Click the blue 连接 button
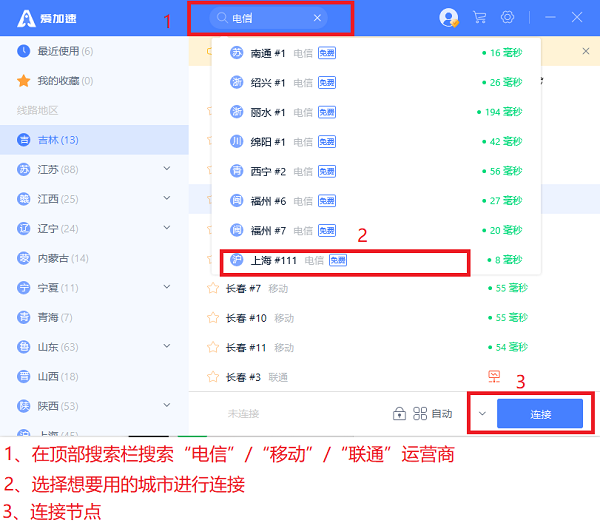The width and height of the screenshot is (600, 523). pyautogui.click(x=540, y=414)
